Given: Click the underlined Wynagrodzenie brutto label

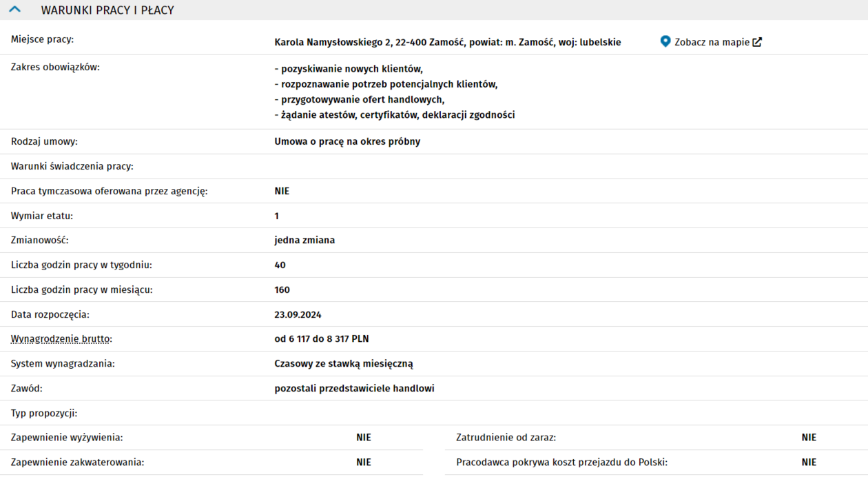Looking at the screenshot, I should point(61,339).
